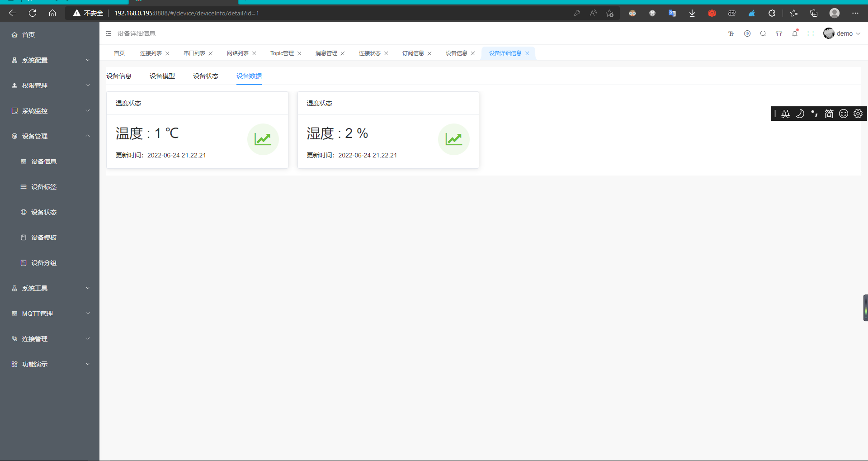Close the 网络列表 page tab
868x461 pixels.
tap(254, 53)
